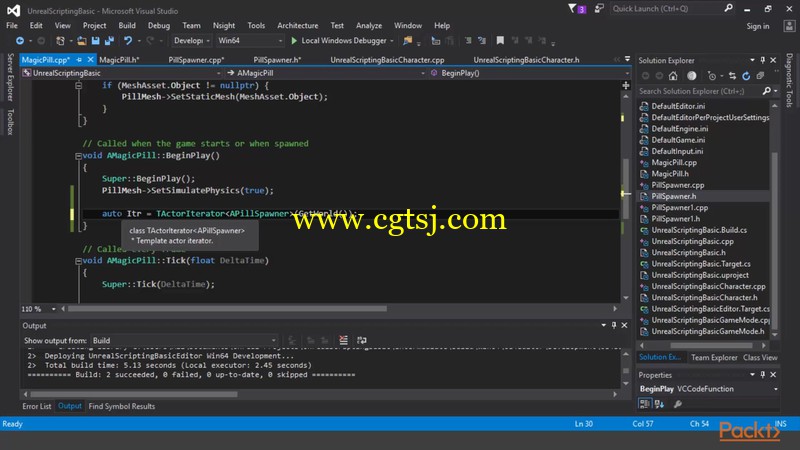Click Alphabetical sort icon in Properties
The width and height of the screenshot is (800, 450).
pos(659,404)
